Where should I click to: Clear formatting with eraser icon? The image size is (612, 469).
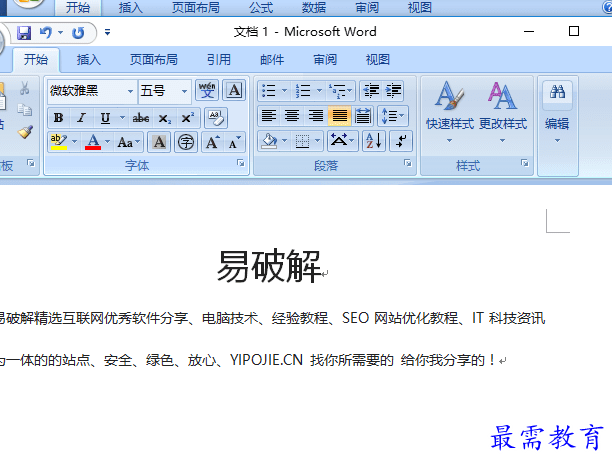216,118
